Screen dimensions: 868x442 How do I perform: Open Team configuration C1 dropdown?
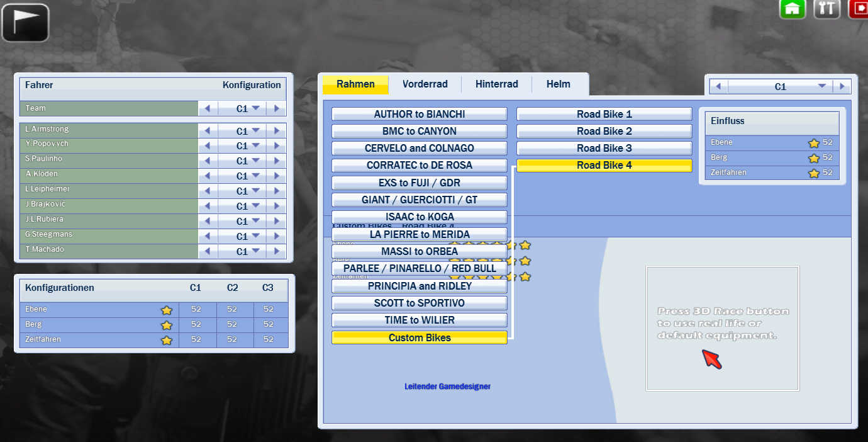(248, 109)
